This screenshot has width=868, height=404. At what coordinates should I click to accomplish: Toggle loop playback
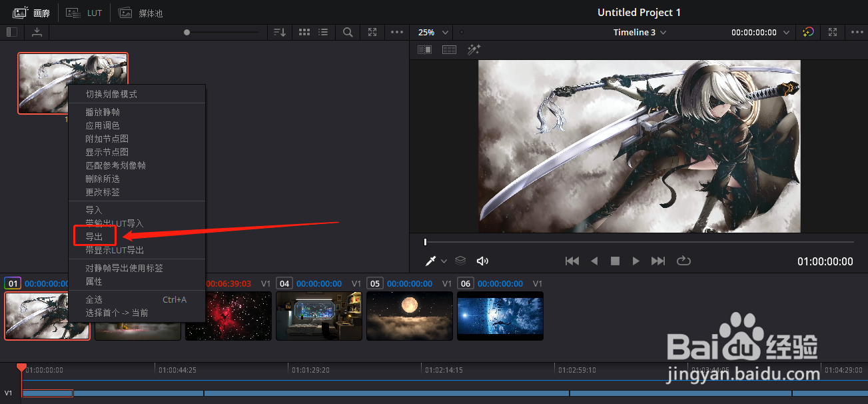pos(683,261)
